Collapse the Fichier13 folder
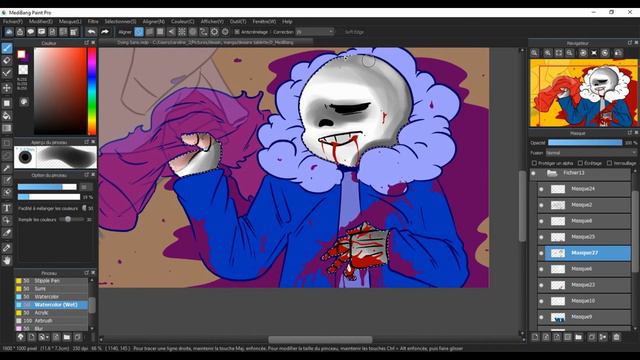This screenshot has width=640, height=360. (x=552, y=173)
